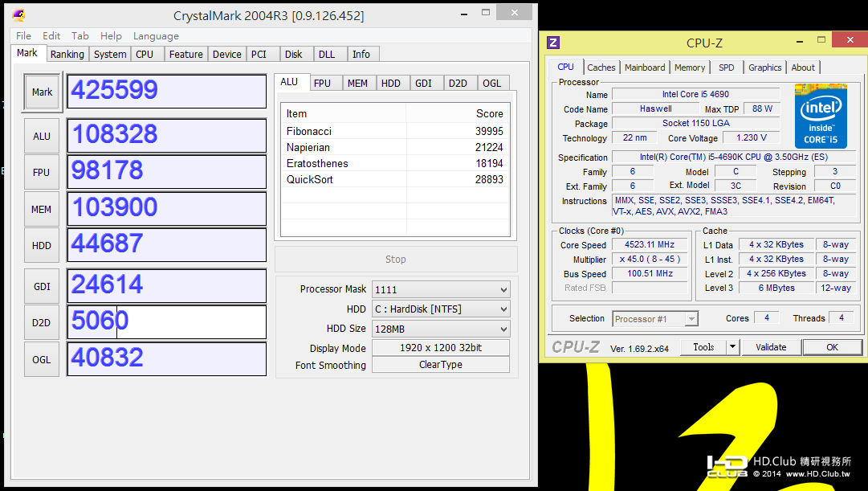Run the FPU benchmark button
This screenshot has width=868, height=491.
coord(42,172)
